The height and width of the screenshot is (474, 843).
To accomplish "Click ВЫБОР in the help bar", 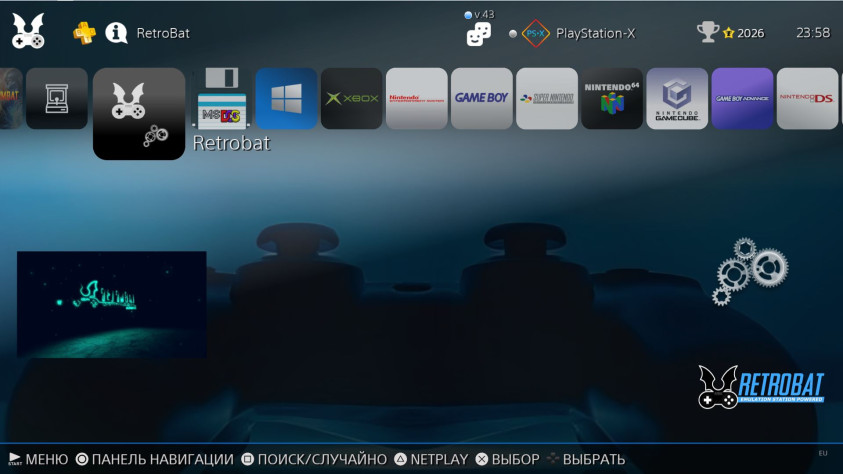I will pos(508,459).
